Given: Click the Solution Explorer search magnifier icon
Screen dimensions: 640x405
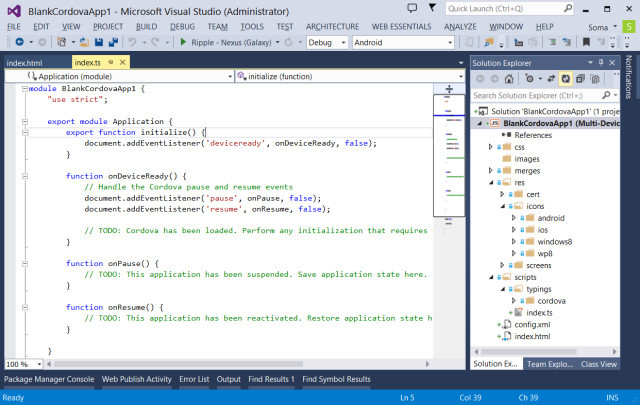Looking at the screenshot, I should pos(606,95).
